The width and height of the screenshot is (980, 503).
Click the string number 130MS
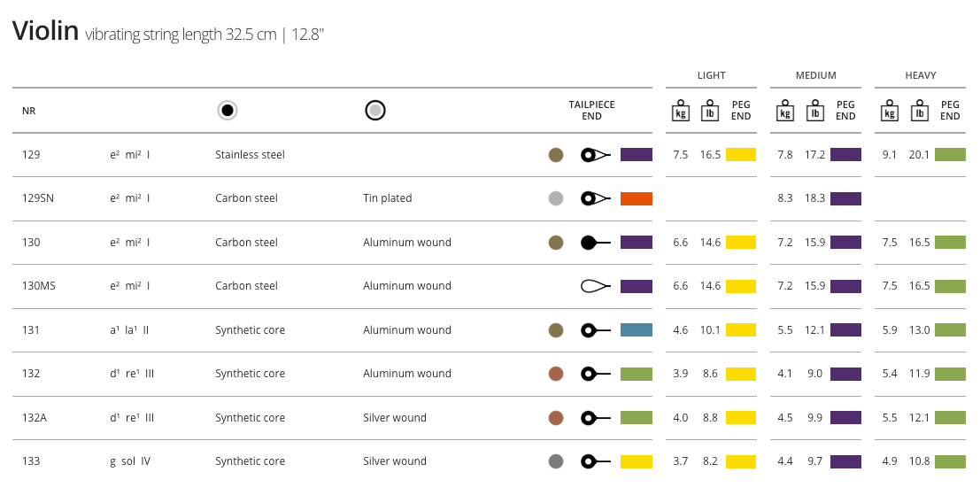coord(39,286)
